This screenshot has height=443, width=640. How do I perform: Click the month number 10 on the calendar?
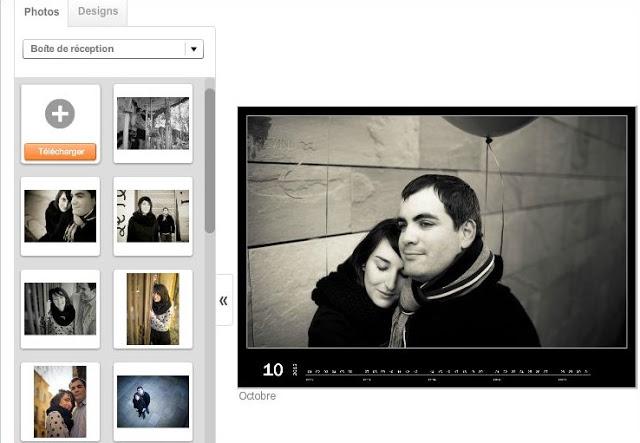pos(273,370)
